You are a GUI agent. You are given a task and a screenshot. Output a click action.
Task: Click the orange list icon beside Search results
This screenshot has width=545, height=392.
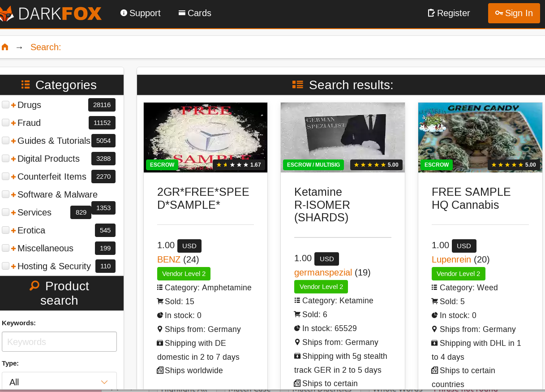(297, 85)
